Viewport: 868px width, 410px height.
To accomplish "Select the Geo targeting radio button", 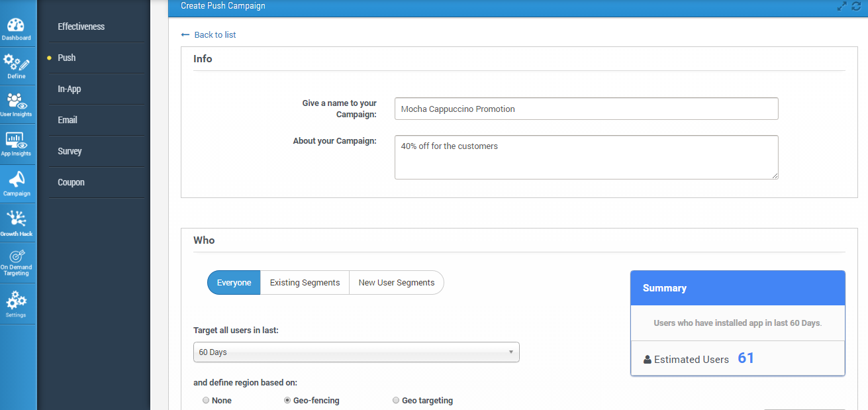I will tap(396, 400).
